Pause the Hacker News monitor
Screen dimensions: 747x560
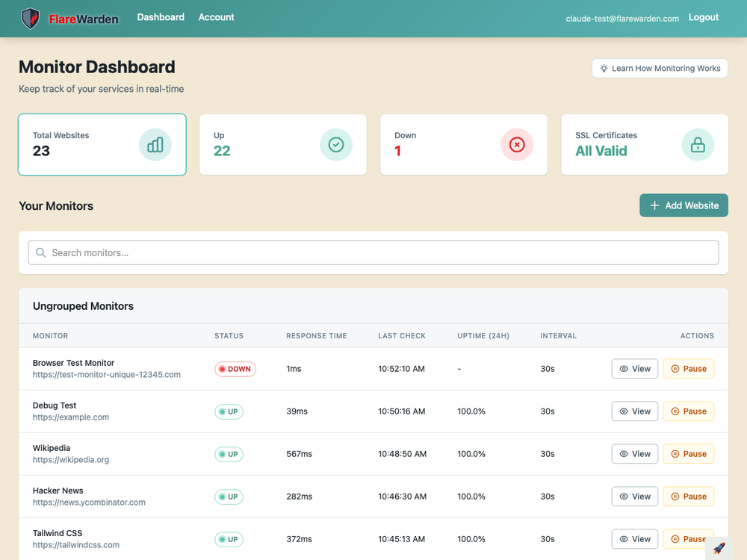[x=688, y=496]
